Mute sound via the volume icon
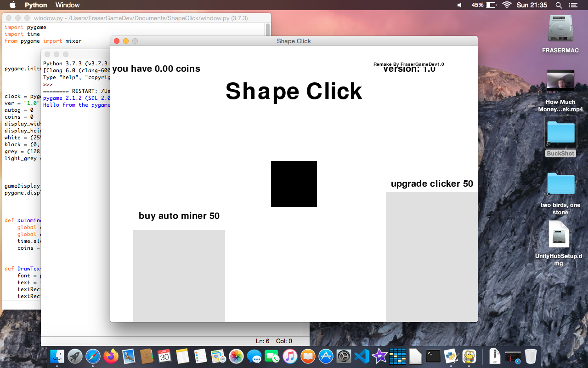 click(x=459, y=5)
